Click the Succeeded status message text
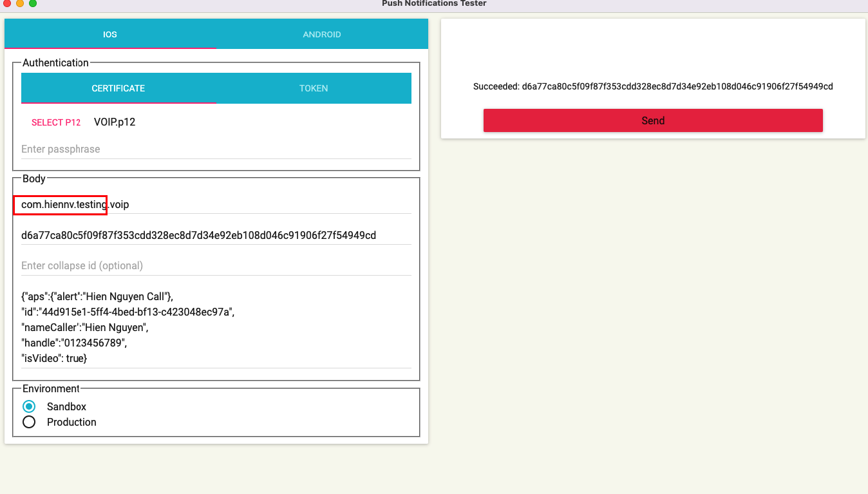This screenshot has height=494, width=868. (653, 86)
